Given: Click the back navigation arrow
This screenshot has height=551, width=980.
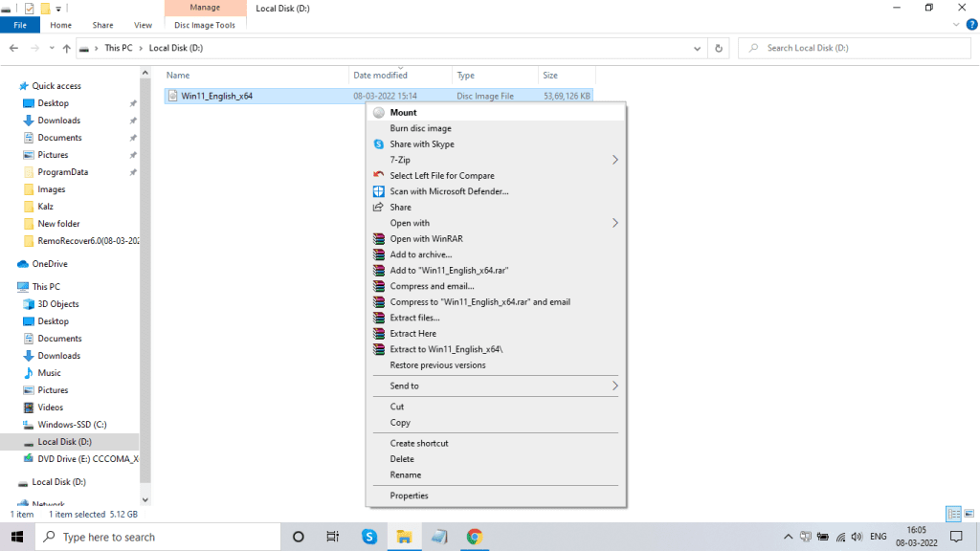Looking at the screenshot, I should click(x=15, y=47).
